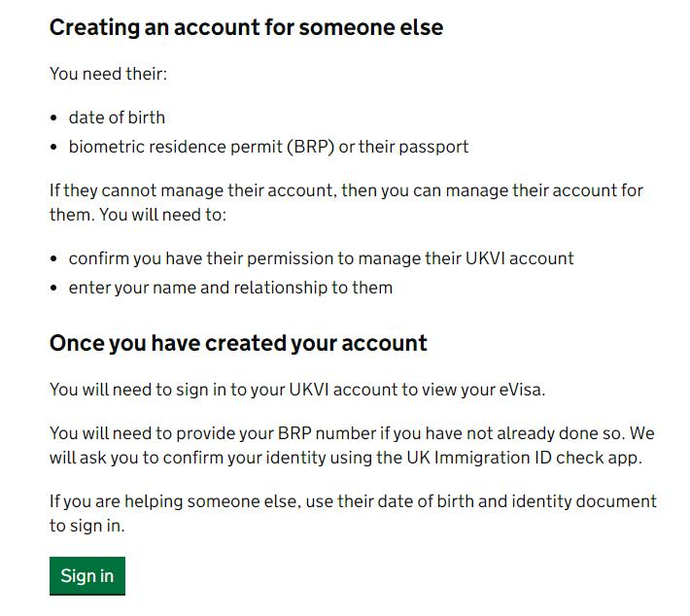This screenshot has height=616, width=690.
Task: Click the bullet dot beside "date of birth"
Action: point(54,119)
